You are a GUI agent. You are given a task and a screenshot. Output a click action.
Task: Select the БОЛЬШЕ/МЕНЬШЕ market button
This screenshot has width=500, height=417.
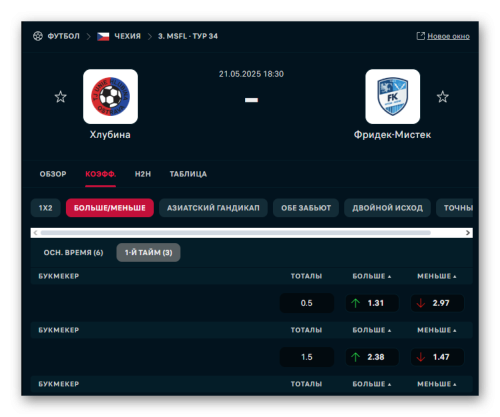click(110, 208)
